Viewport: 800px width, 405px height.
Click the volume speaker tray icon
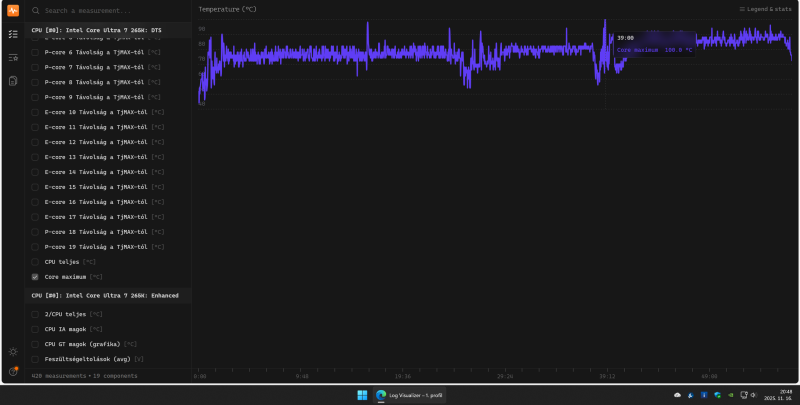click(754, 395)
